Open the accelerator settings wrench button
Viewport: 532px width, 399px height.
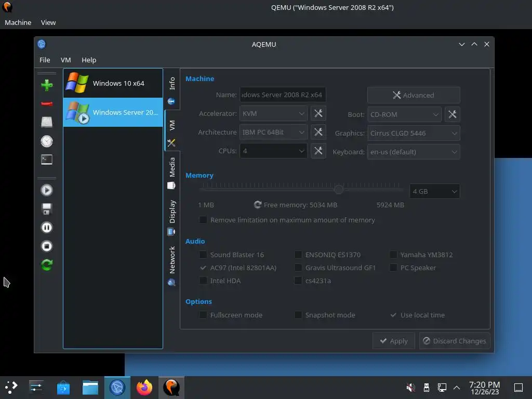tap(318, 113)
